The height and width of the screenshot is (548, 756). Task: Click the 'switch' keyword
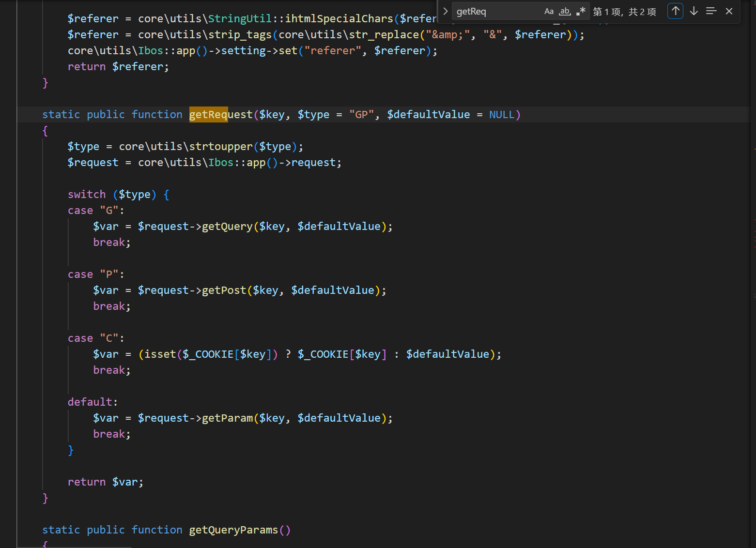(x=87, y=195)
